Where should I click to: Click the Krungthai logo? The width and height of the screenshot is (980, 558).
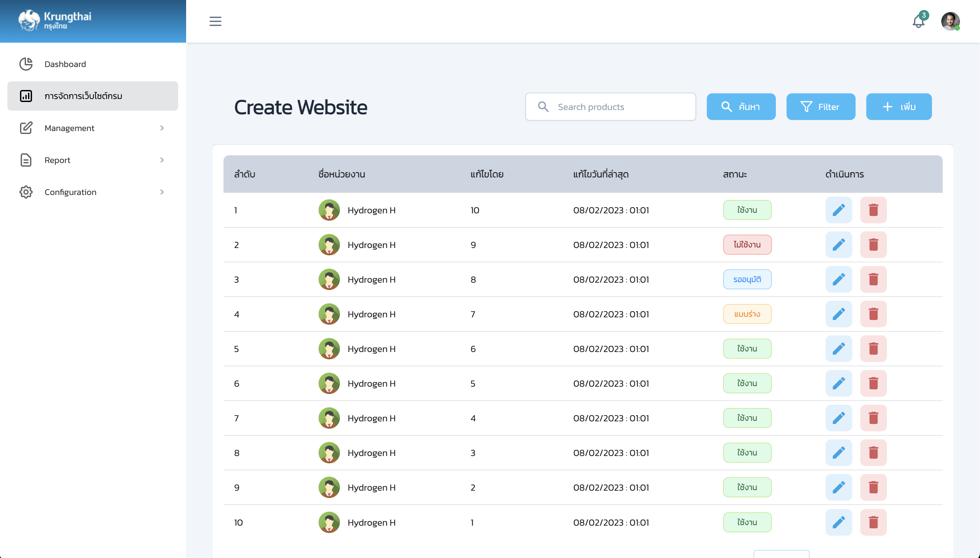tap(55, 20)
